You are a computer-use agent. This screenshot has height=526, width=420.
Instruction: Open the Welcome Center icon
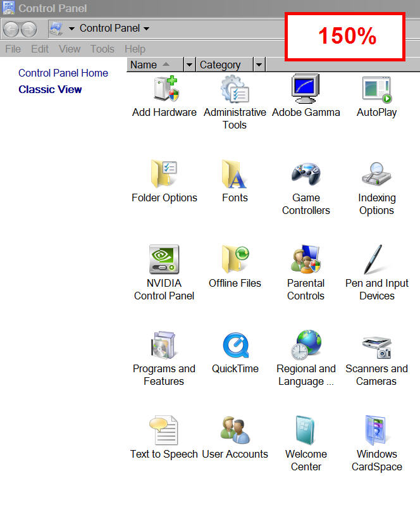[x=306, y=430]
